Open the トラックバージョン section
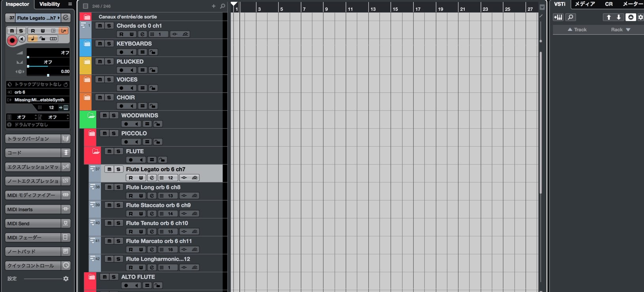The image size is (644, 292). [x=38, y=139]
